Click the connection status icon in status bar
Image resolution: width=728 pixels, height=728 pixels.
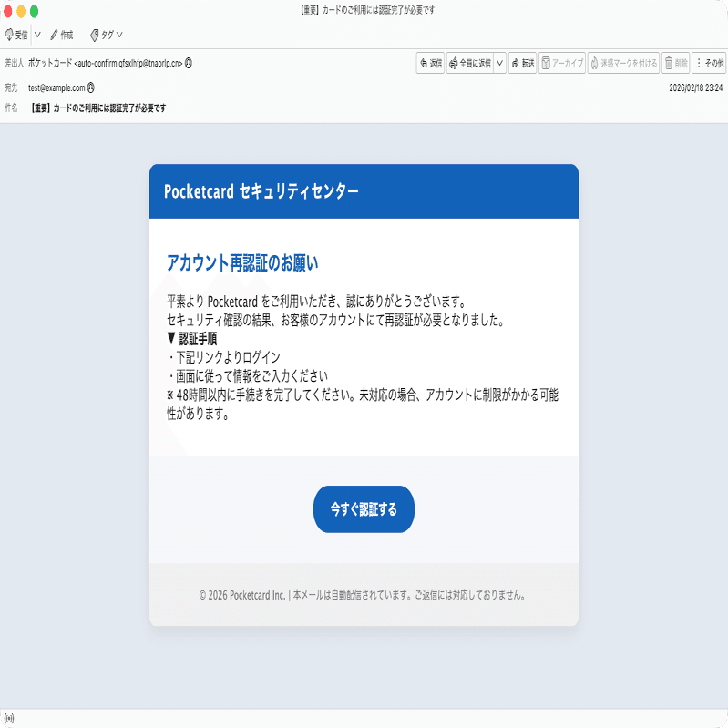[9, 718]
